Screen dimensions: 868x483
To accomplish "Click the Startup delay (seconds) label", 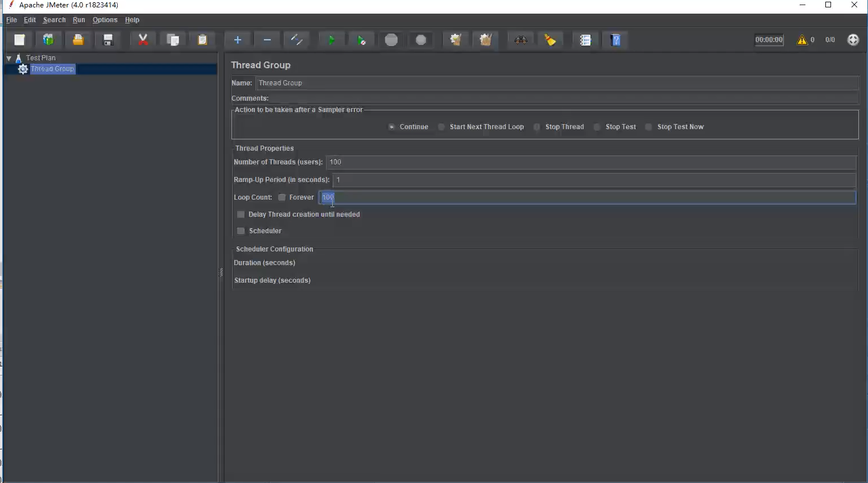I will (272, 280).
